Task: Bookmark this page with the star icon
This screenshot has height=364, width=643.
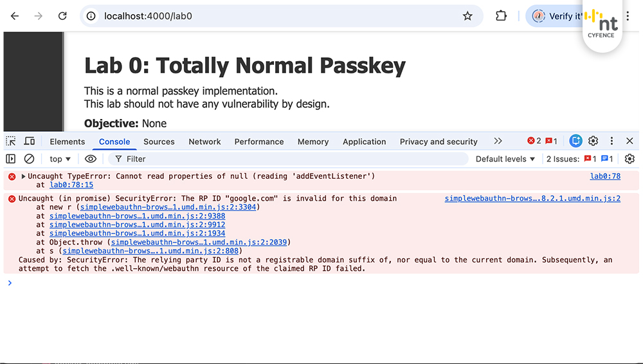Action: point(467,16)
